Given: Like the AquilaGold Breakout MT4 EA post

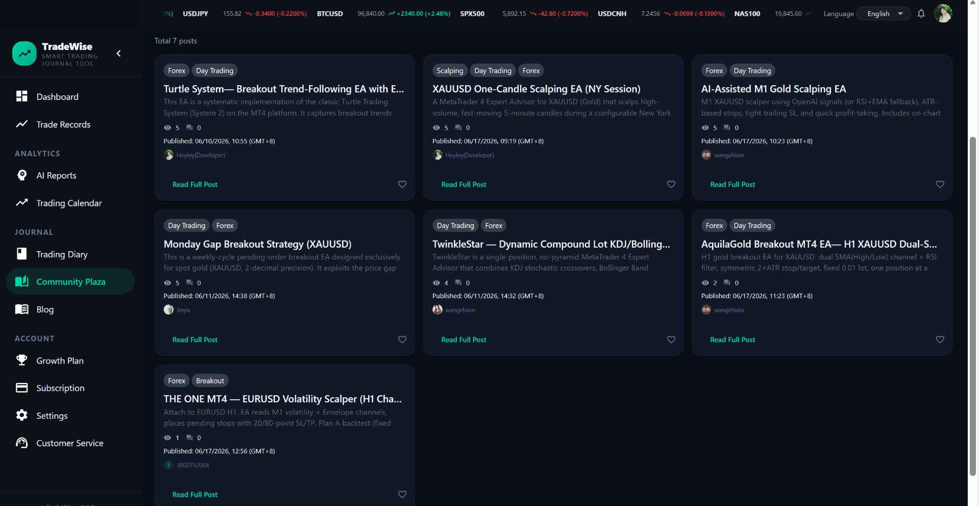Looking at the screenshot, I should 940,340.
